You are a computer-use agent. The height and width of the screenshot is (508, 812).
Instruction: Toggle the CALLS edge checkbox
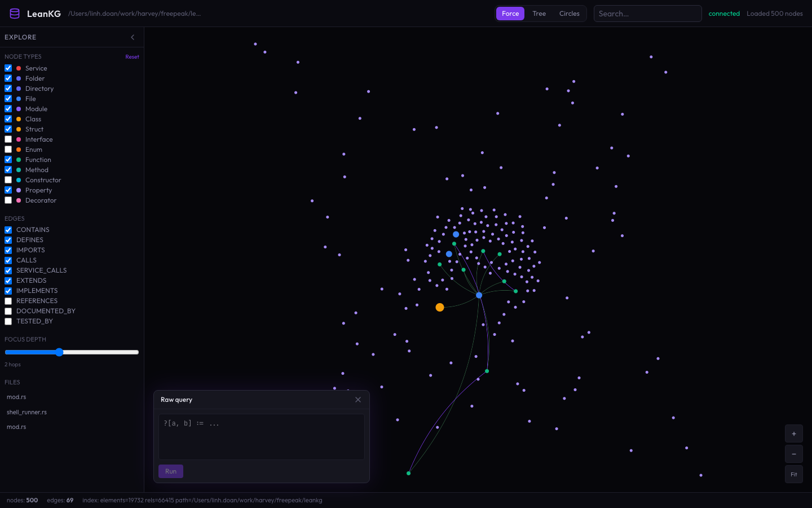coord(8,260)
